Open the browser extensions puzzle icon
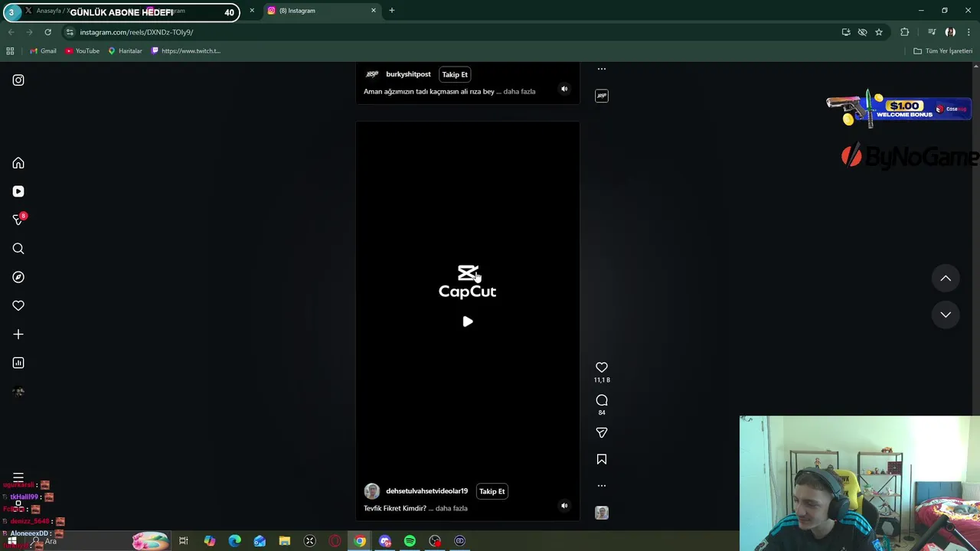The image size is (980, 551). (905, 32)
